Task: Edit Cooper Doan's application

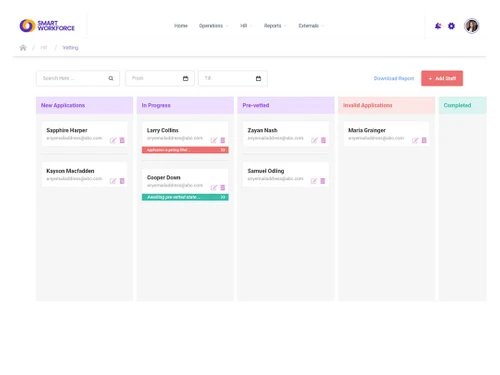Action: [214, 188]
